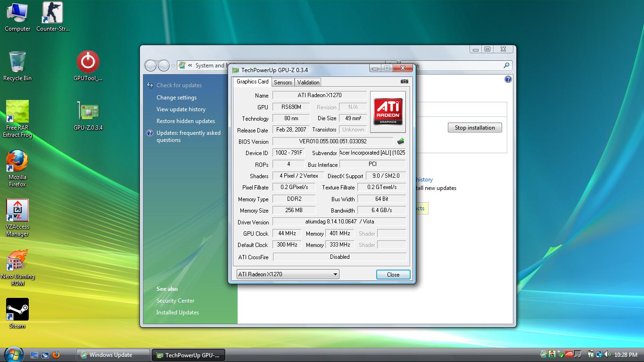This screenshot has width=644, height=362.
Task: Click the forward arrow in Windows Update window
Action: (x=164, y=66)
